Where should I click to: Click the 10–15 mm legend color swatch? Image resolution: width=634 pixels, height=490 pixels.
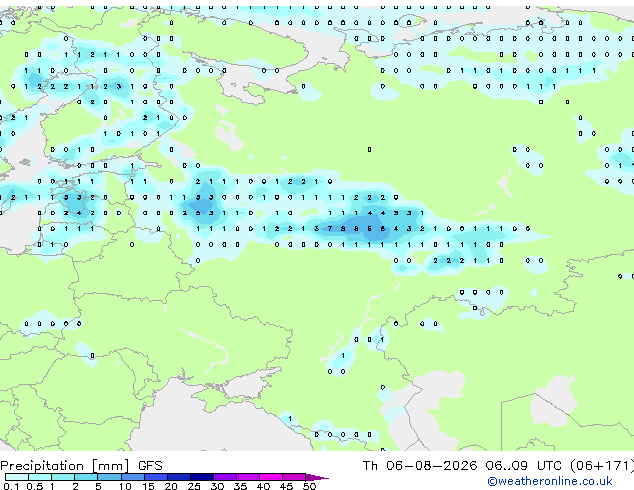pos(133,477)
